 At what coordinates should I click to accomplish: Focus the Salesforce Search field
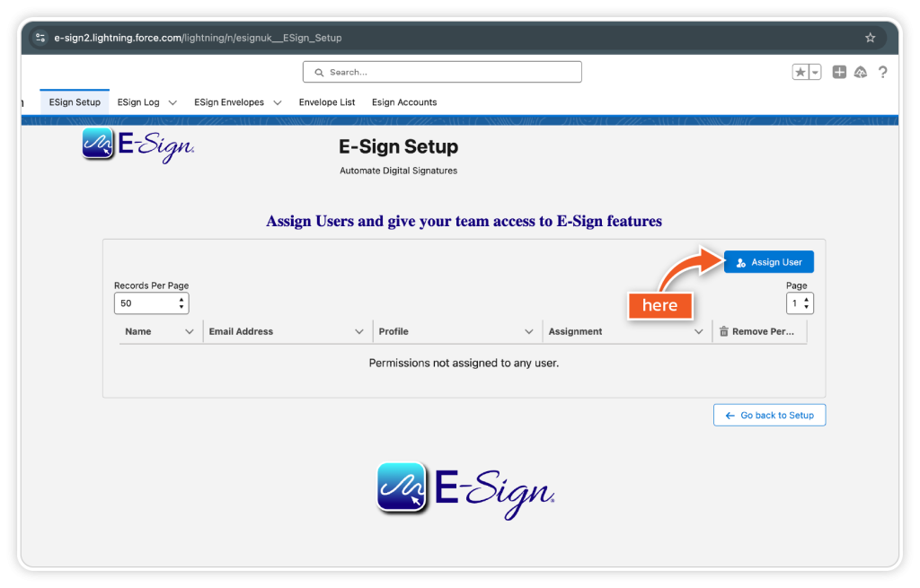coord(442,72)
